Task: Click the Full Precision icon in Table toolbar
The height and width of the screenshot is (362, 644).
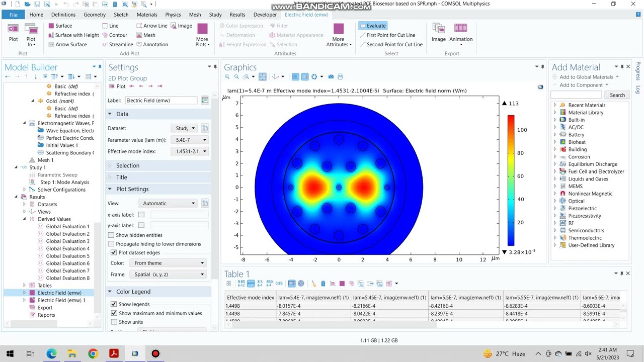Action: point(242,284)
